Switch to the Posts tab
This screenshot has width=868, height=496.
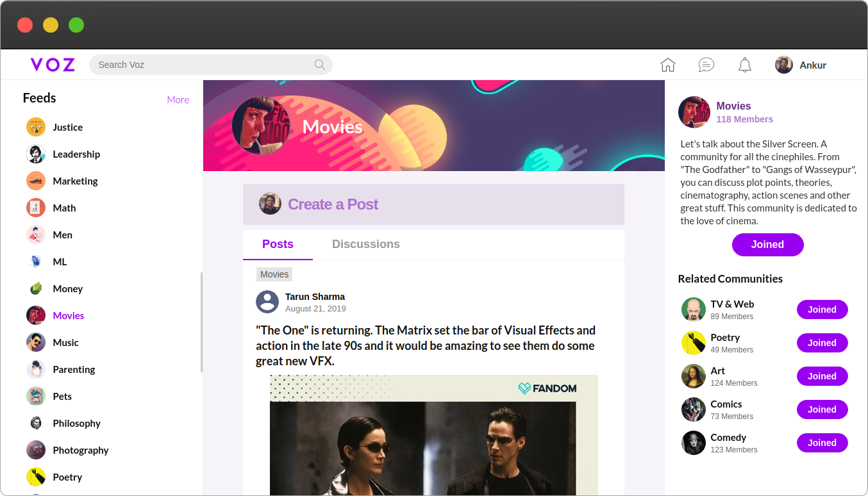point(278,244)
